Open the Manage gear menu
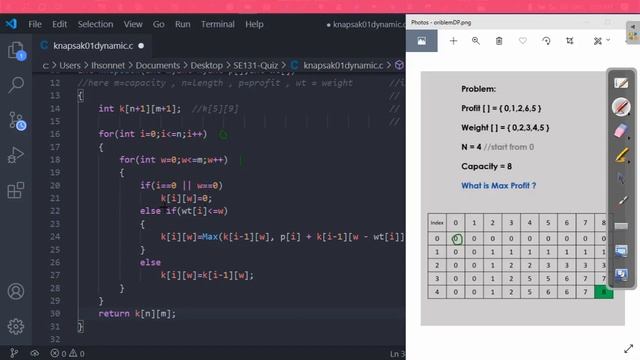 [x=16, y=326]
